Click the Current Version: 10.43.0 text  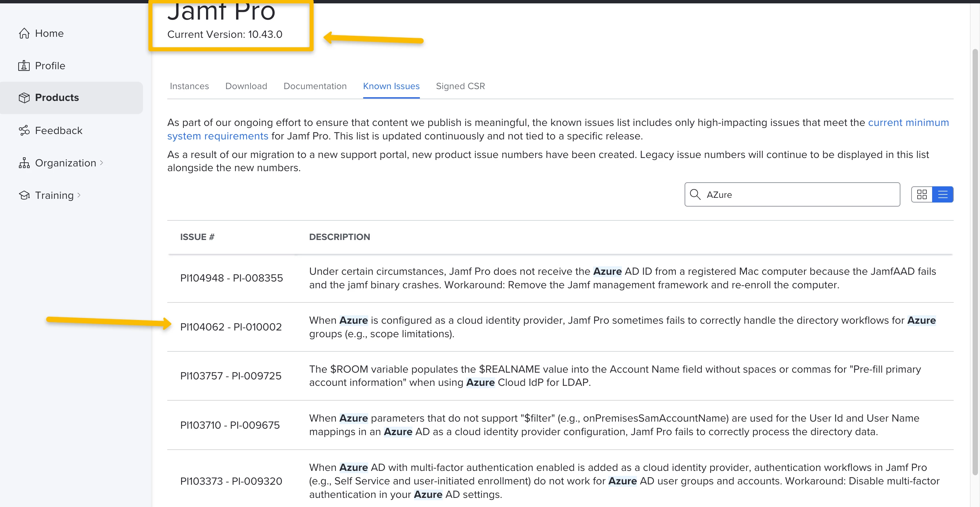[225, 35]
